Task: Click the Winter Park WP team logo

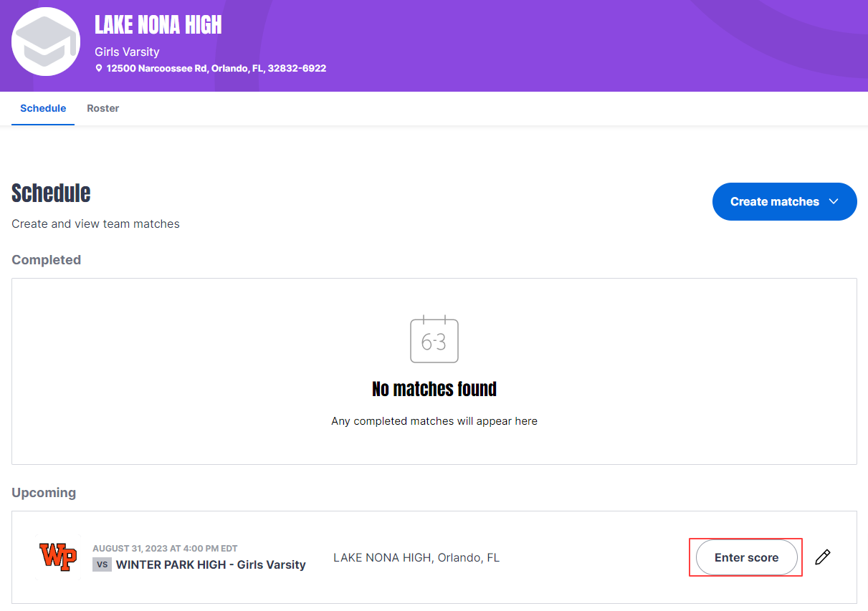Action: coord(58,557)
